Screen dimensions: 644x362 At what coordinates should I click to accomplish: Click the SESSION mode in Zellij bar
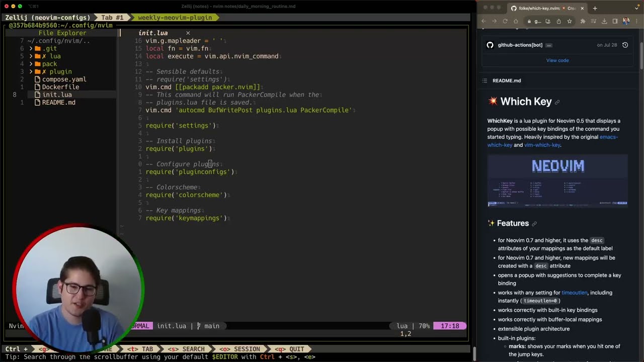click(240, 349)
